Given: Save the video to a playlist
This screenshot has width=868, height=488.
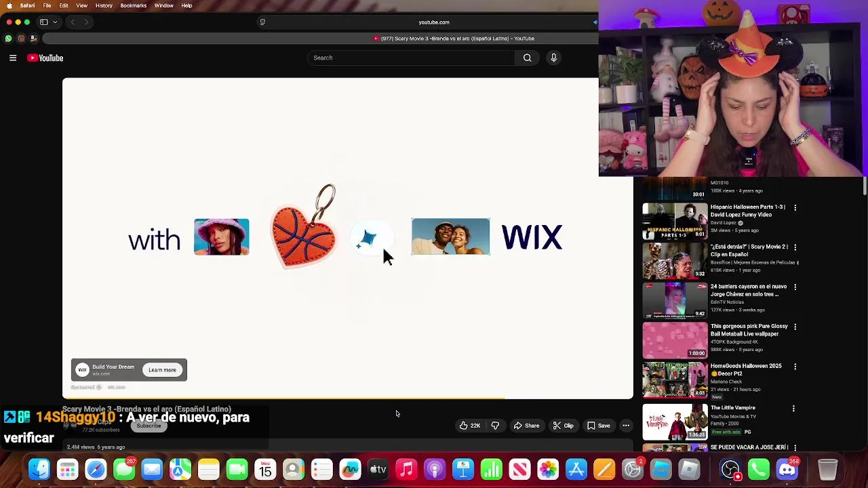Looking at the screenshot, I should [x=598, y=426].
